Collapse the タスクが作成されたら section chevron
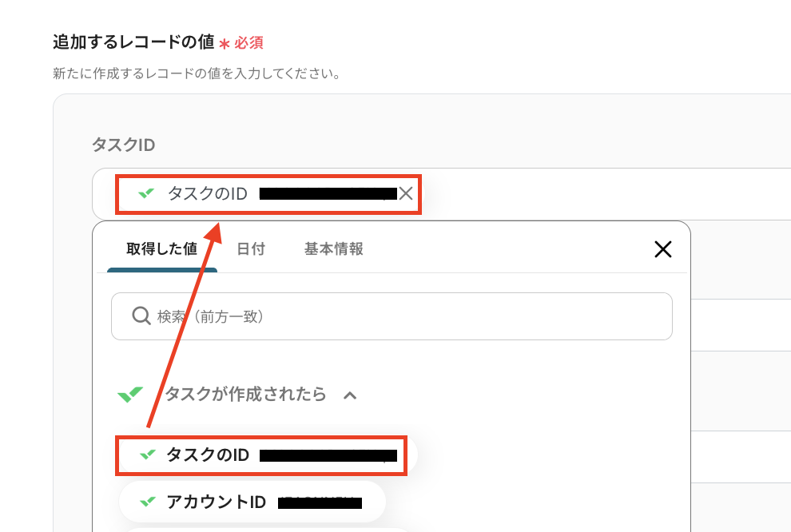This screenshot has height=532, width=791. tap(349, 395)
